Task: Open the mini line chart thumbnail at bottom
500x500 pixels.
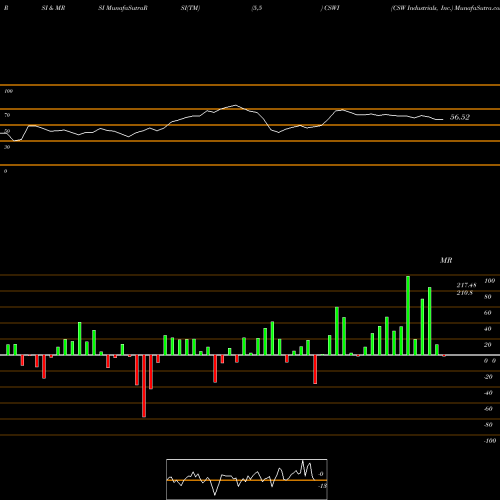Action: click(x=247, y=479)
